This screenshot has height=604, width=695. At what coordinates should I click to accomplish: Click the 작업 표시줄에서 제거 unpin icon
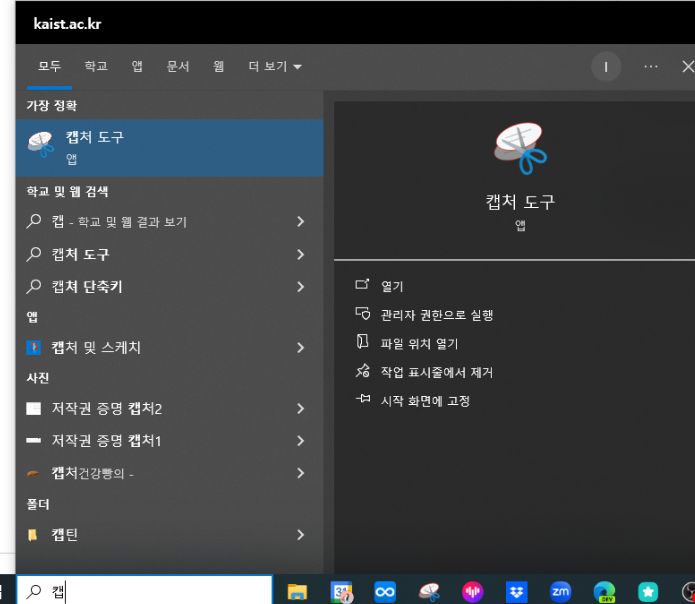click(363, 370)
